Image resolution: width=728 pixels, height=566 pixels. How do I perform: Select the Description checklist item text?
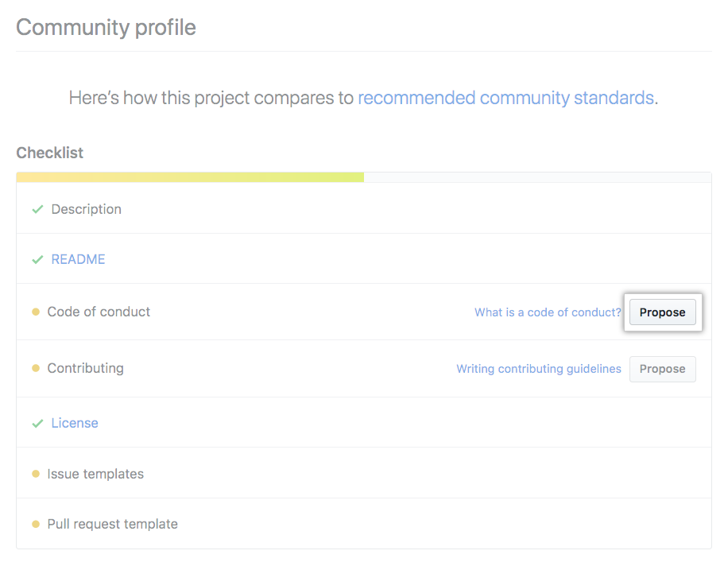tap(86, 210)
